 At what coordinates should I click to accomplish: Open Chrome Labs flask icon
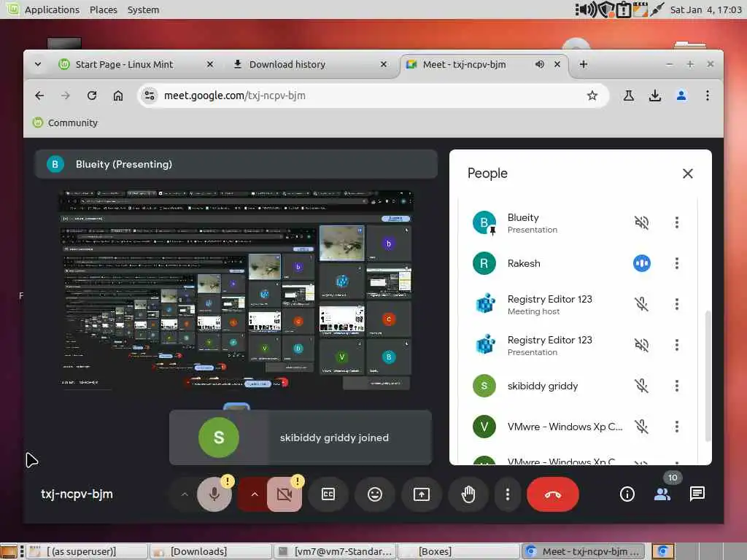point(629,96)
